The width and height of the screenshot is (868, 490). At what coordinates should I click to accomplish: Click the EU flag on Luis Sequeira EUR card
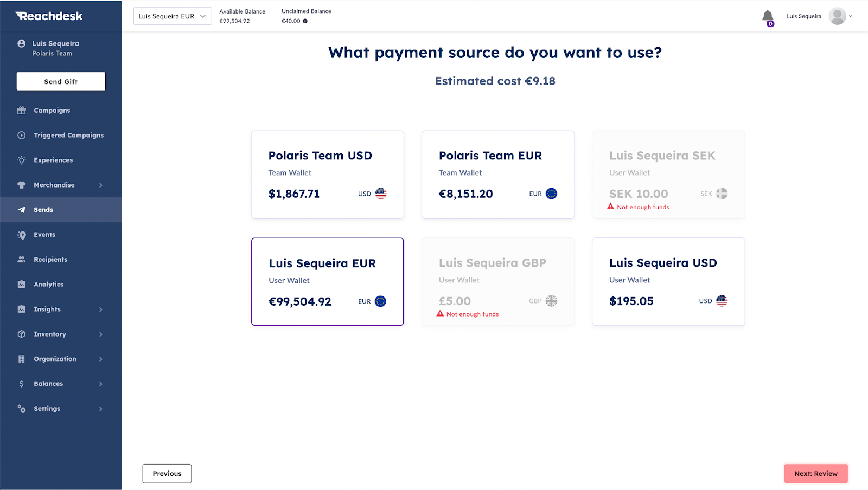point(380,301)
